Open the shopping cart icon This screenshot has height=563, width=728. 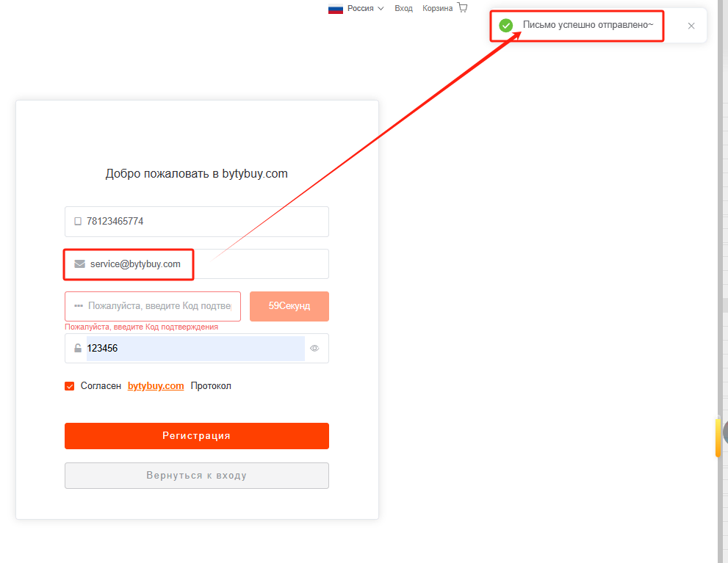click(462, 7)
